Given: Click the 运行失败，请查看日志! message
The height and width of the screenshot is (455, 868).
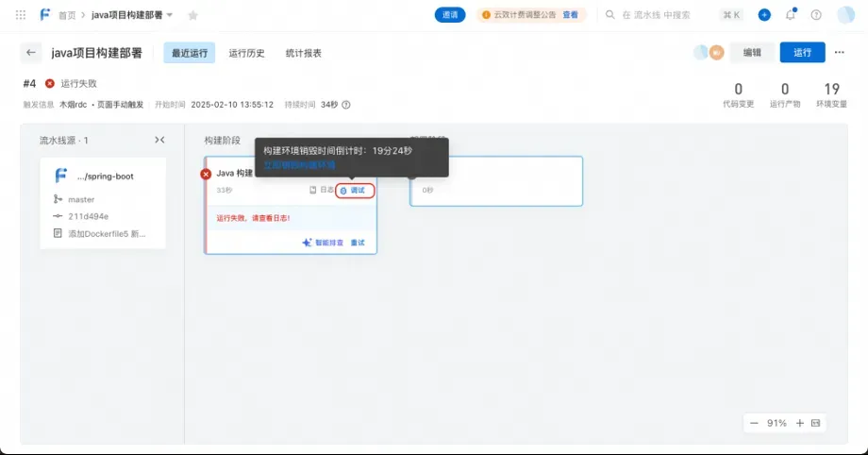Looking at the screenshot, I should 253,218.
